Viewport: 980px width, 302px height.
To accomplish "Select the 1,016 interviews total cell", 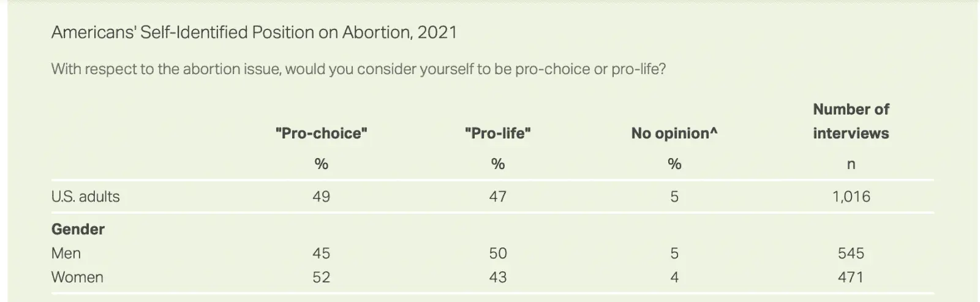I will (x=851, y=197).
